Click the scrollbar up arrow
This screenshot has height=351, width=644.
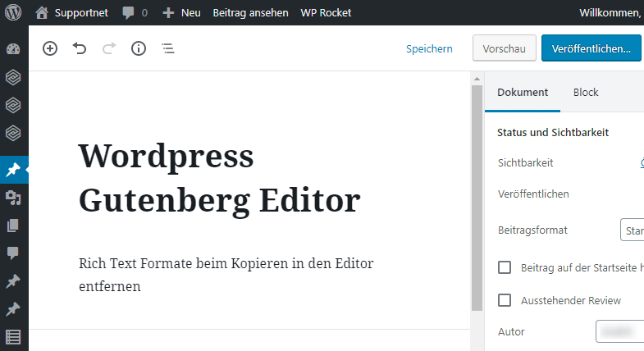coord(477,79)
